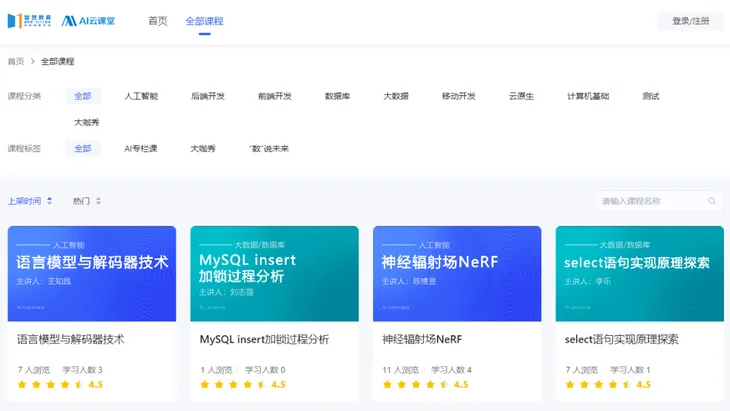The width and height of the screenshot is (730, 411).
Task: Click select语句实现原理探索 title link
Action: click(622, 339)
